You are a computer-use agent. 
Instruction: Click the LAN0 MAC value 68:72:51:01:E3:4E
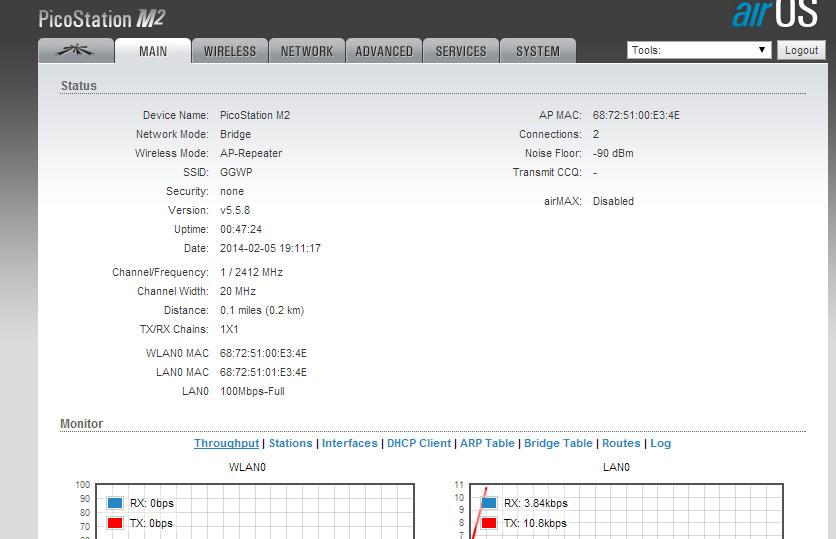(x=263, y=372)
